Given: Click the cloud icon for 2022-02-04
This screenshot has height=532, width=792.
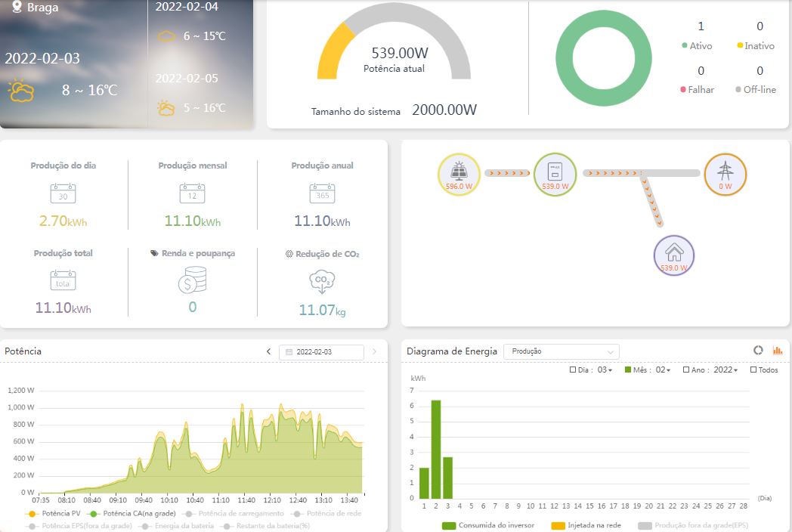Looking at the screenshot, I should tap(167, 36).
